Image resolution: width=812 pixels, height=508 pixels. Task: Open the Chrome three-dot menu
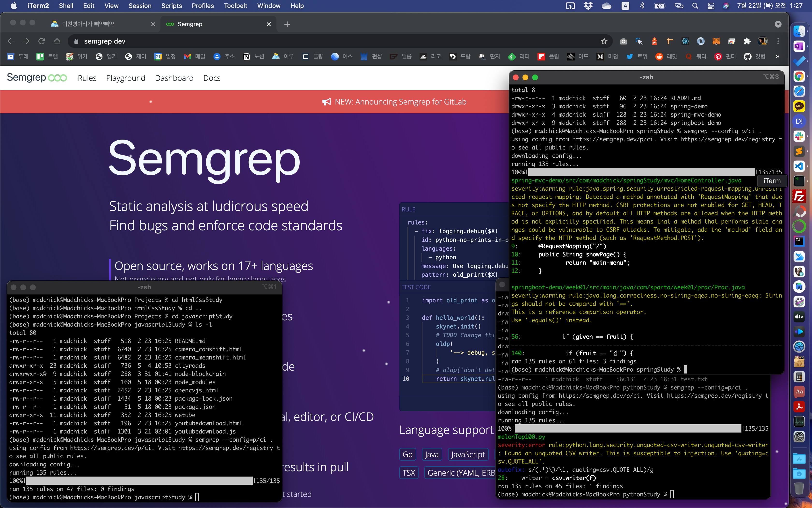pos(778,41)
